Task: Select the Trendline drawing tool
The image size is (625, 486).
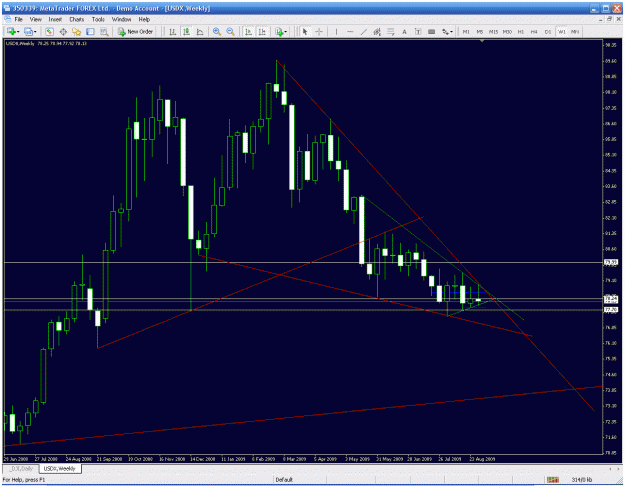Action: coord(364,31)
